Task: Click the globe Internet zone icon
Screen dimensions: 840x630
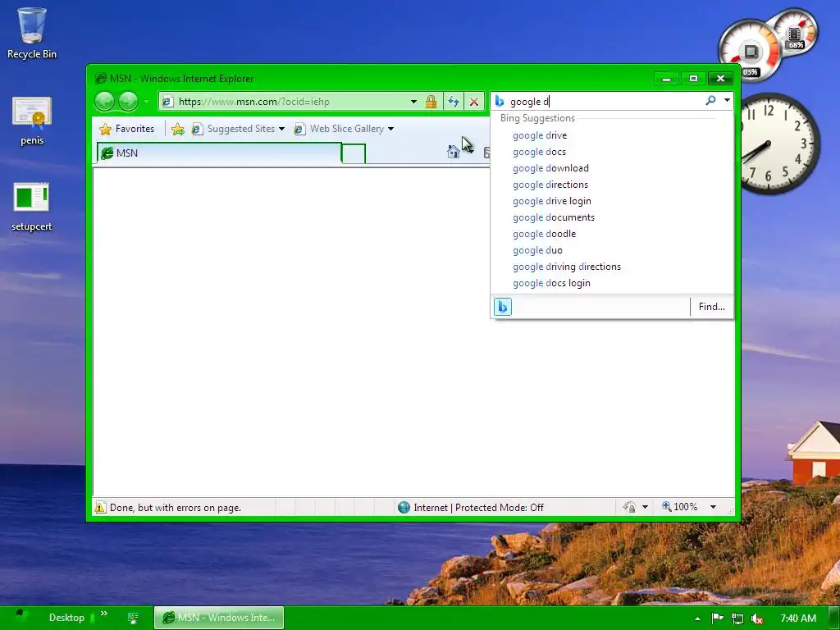Action: tap(404, 507)
